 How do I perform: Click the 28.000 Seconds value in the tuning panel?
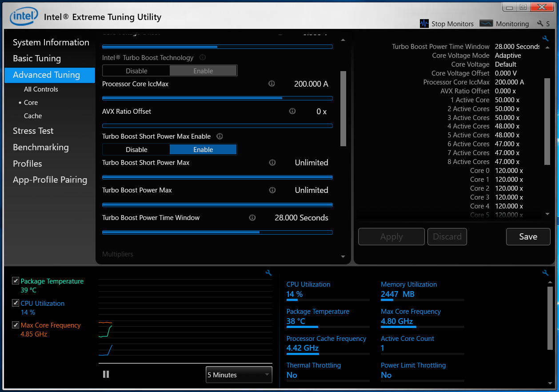301,218
